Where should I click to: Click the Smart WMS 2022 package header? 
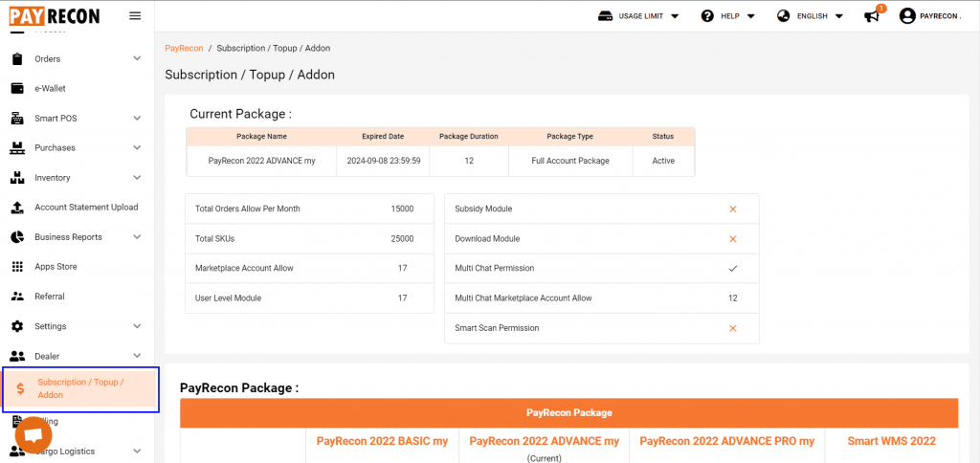pos(891,441)
